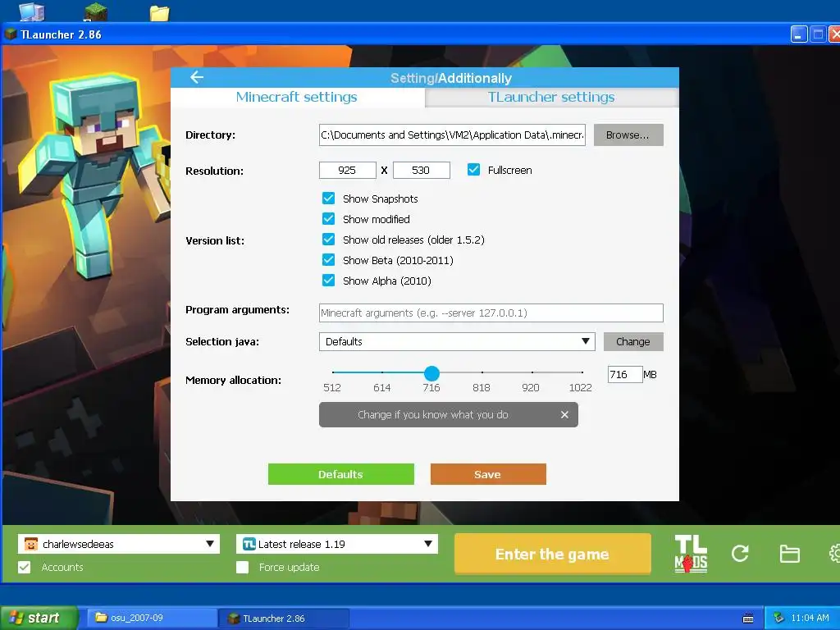The height and width of the screenshot is (630, 840).
Task: Switch to TLauncher settings tab
Action: tap(551, 97)
